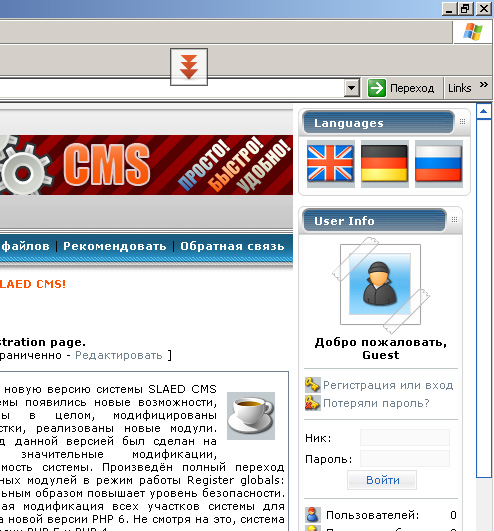The image size is (494, 531).
Task: Expand the Links toolbar chevron
Action: [484, 84]
